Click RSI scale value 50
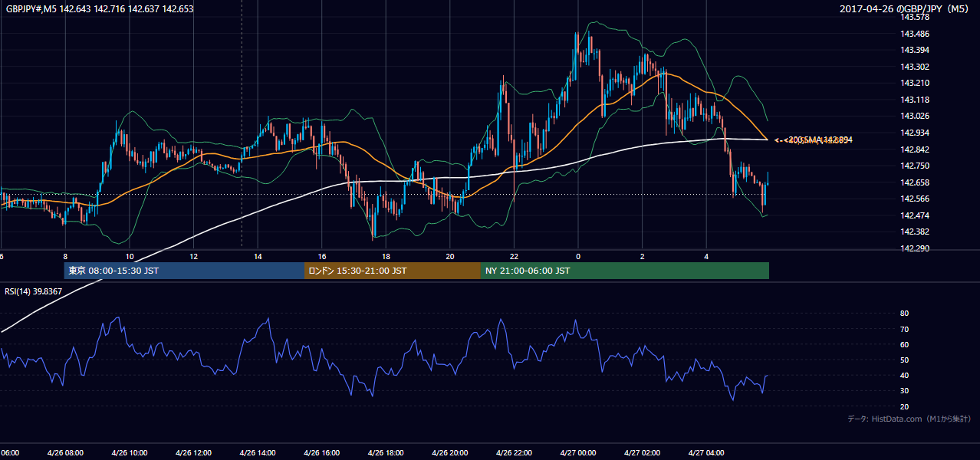 (904, 360)
